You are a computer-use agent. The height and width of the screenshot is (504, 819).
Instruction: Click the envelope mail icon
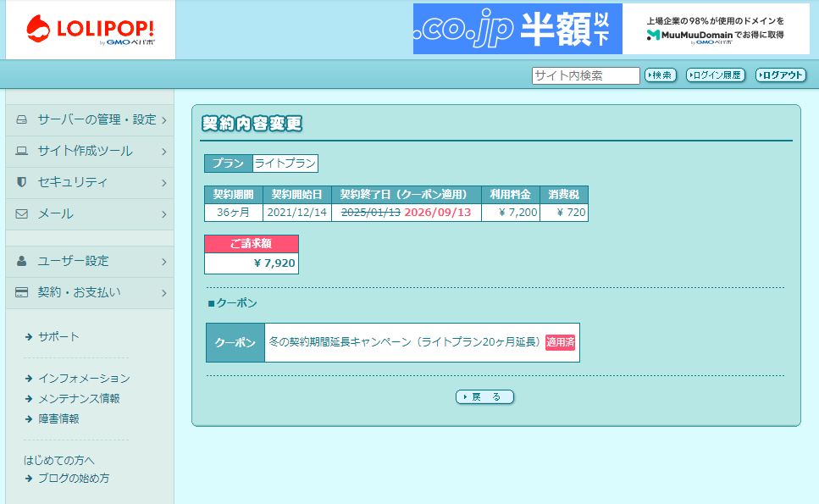pyautogui.click(x=22, y=213)
